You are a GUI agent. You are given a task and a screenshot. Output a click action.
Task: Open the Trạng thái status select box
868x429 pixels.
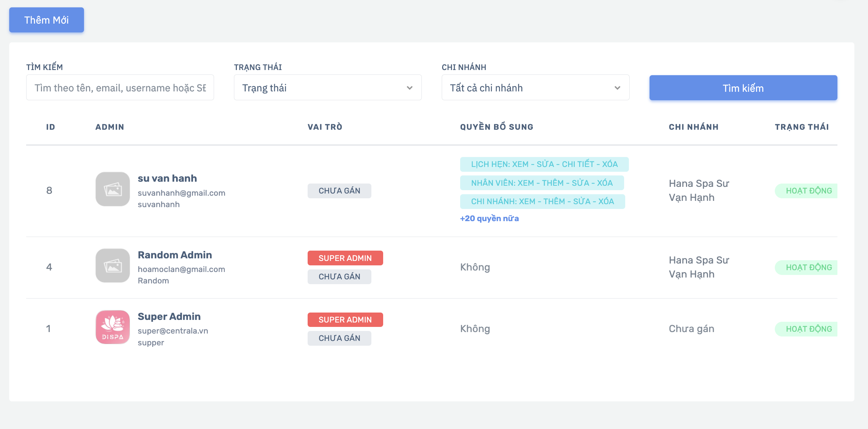point(328,88)
